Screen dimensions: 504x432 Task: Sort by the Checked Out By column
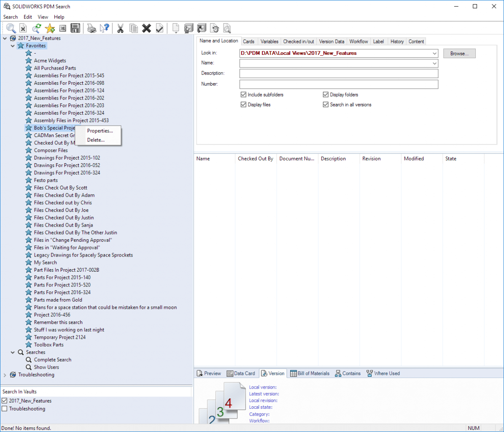(x=256, y=159)
